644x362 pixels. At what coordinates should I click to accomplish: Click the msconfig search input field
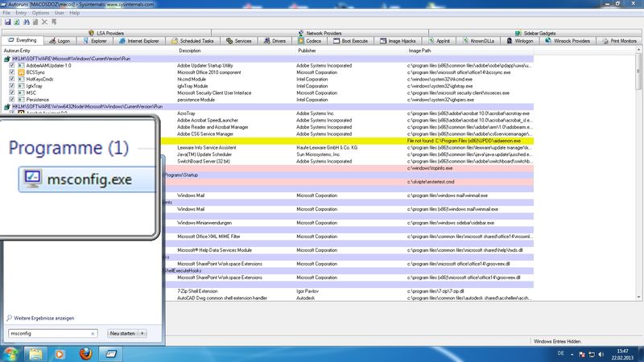coord(50,332)
